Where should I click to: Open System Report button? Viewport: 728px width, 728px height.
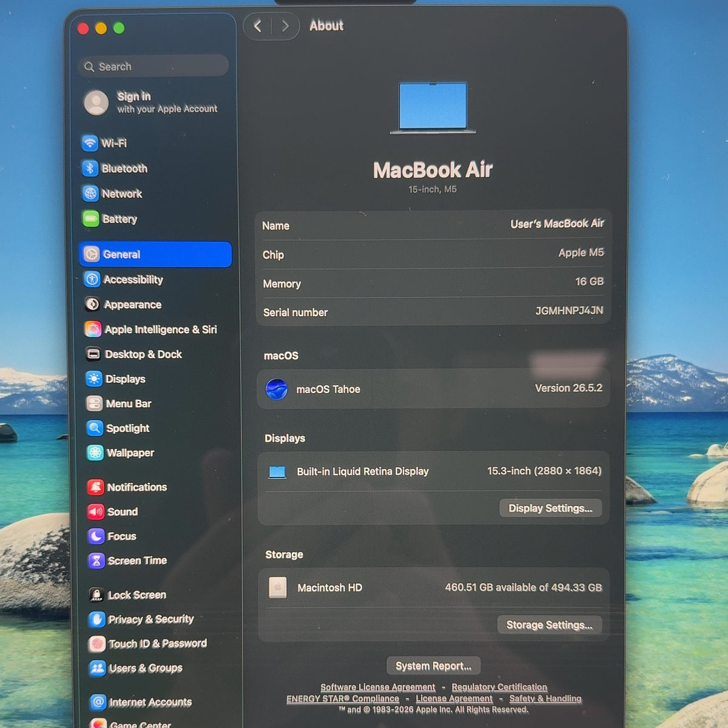coord(433,666)
